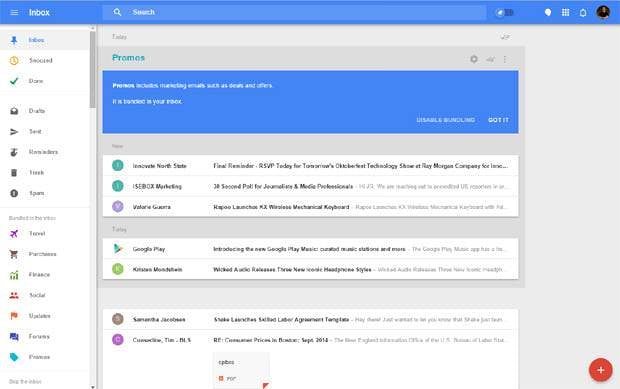Open the Google apps grid

(x=565, y=13)
